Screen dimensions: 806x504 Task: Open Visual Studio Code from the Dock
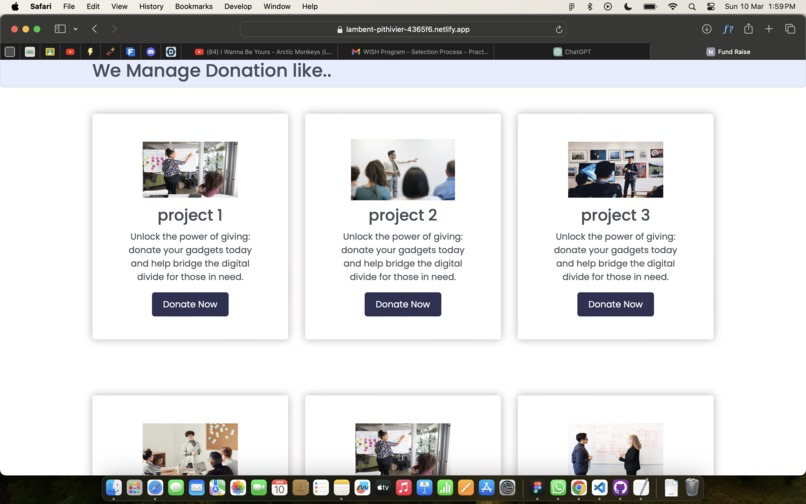tap(599, 487)
